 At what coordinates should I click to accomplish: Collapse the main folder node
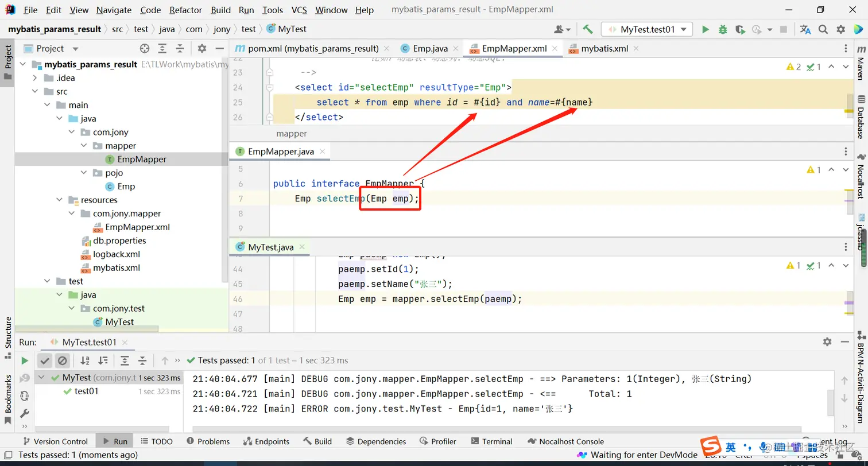47,105
